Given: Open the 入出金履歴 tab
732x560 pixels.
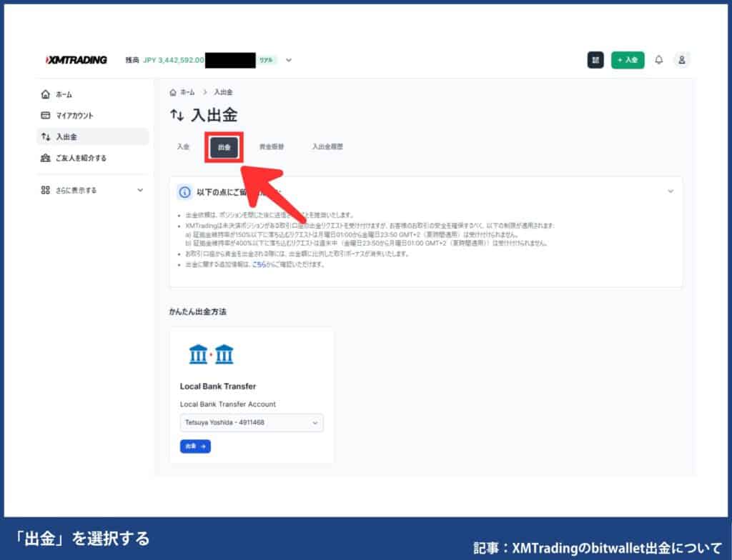Looking at the screenshot, I should point(327,146).
